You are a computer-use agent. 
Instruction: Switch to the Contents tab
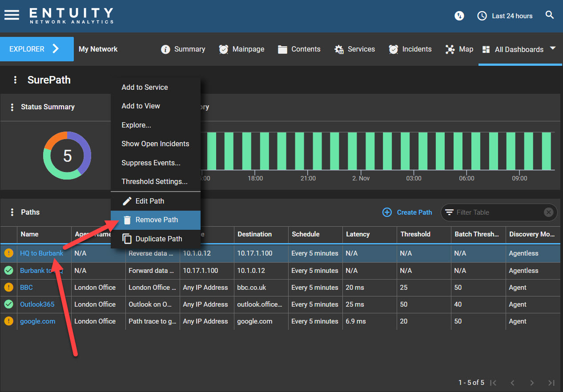pos(299,49)
